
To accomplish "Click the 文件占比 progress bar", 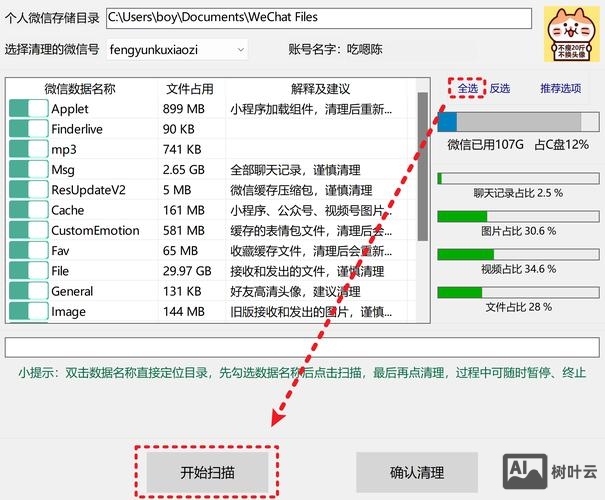I will 518,292.
